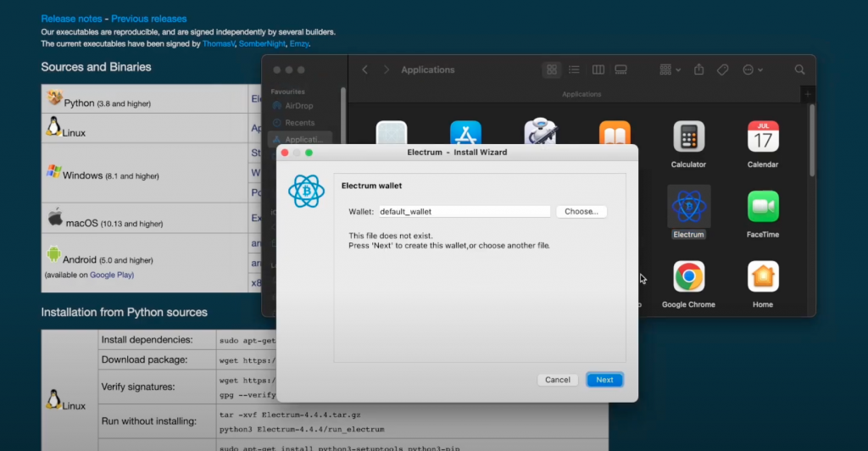Open the Previous releases link
This screenshot has width=868, height=451.
149,19
